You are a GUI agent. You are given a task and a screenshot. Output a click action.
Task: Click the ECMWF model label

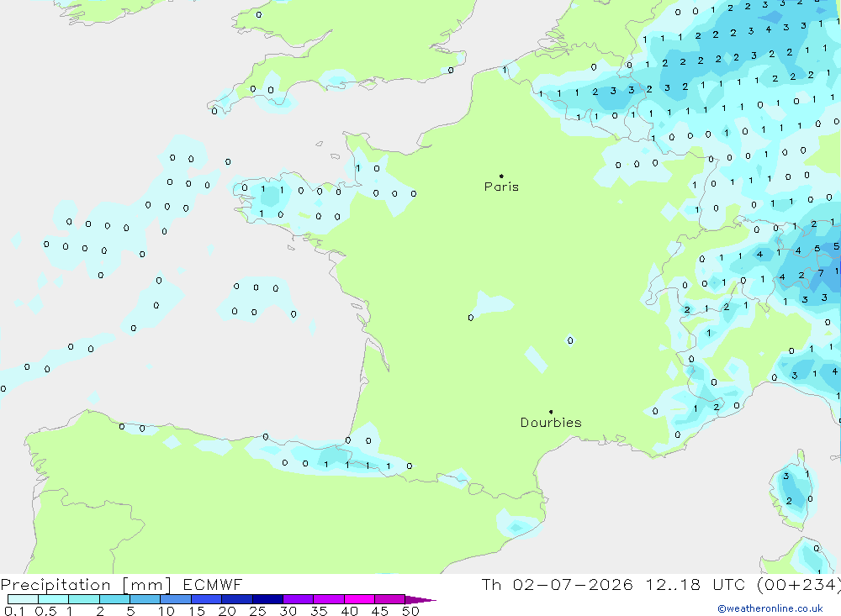click(213, 585)
